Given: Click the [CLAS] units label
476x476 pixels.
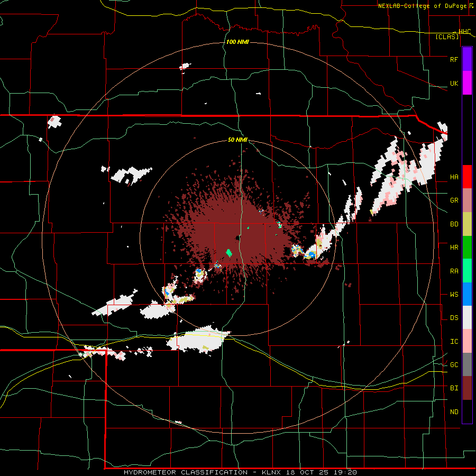Looking at the screenshot, I should pos(447,36).
